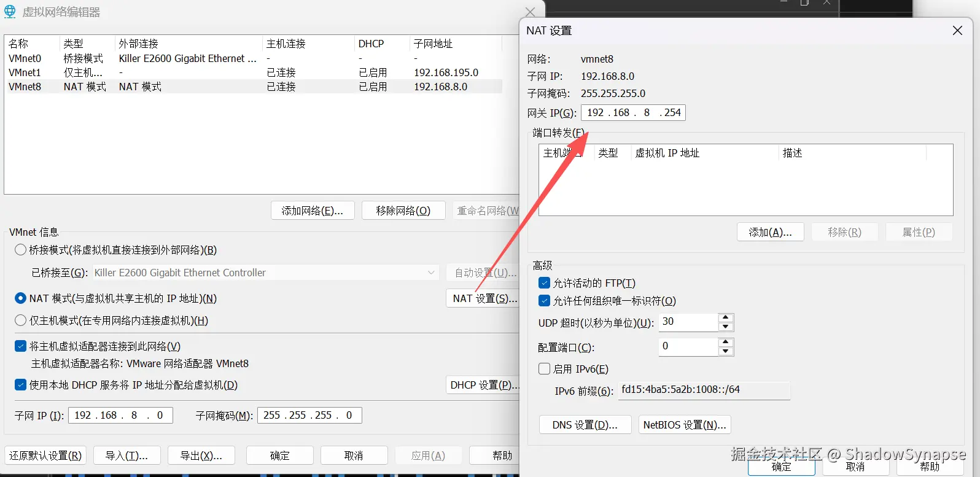The width and height of the screenshot is (980, 477).
Task: Toggle 允许任何组织唯一标识符 checkbox
Action: [x=544, y=301]
